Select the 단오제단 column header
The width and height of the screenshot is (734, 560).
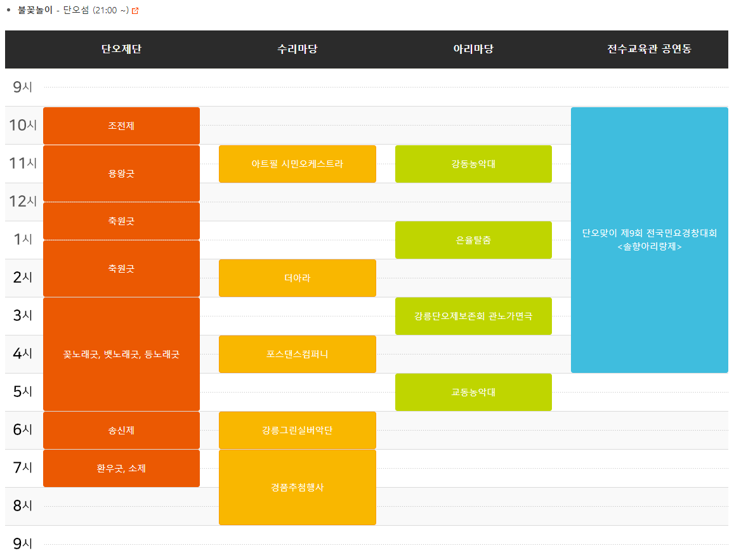121,49
